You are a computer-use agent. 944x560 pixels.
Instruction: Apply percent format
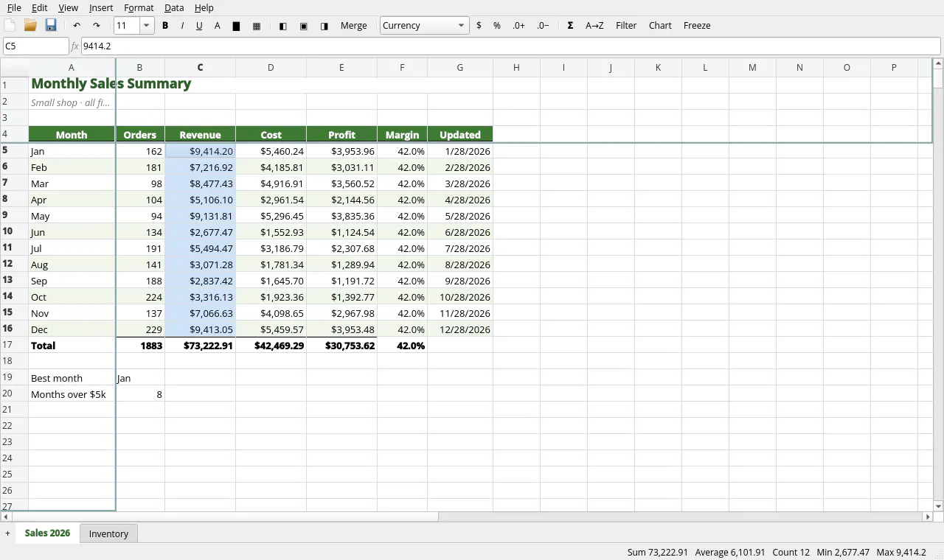[x=497, y=26]
